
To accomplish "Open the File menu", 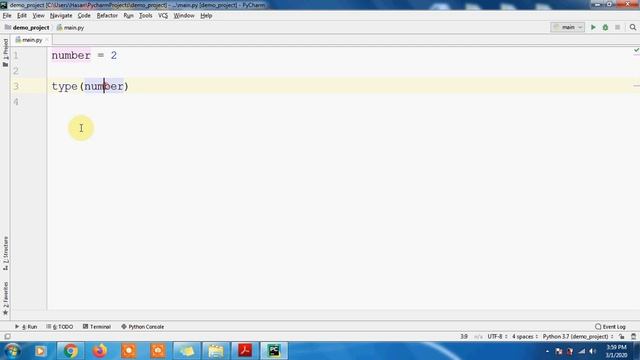I will (7, 16).
